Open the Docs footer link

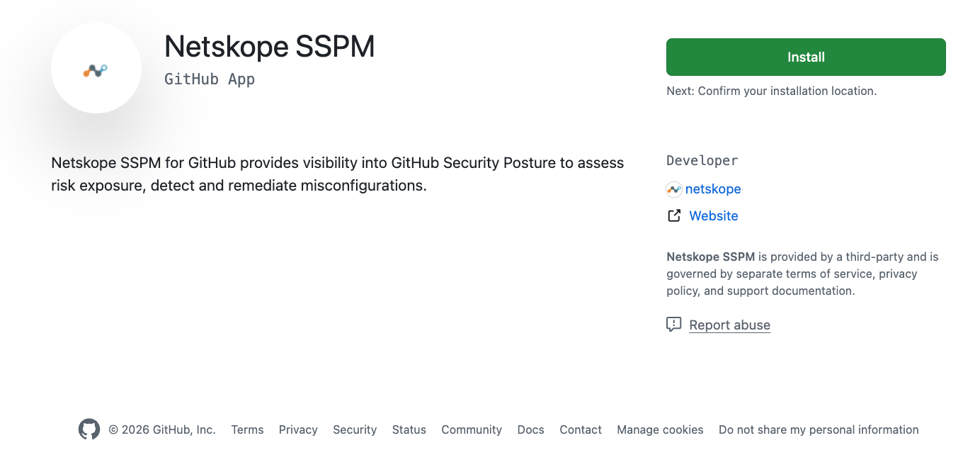531,429
